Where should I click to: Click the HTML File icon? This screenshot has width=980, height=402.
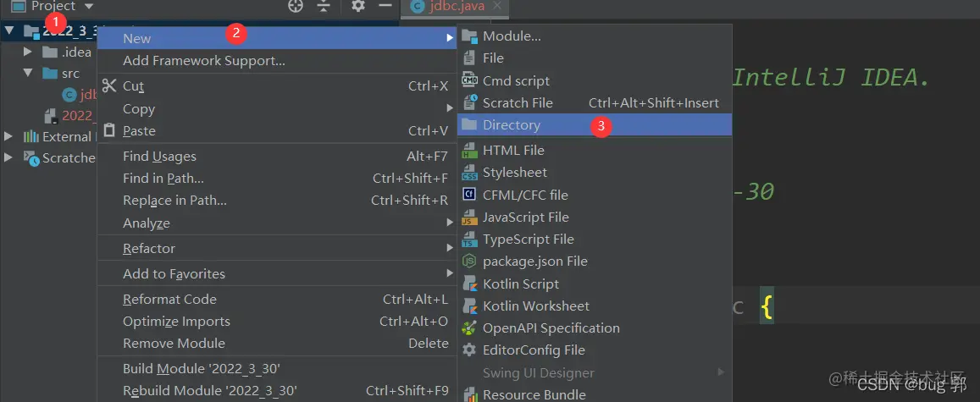tap(469, 150)
